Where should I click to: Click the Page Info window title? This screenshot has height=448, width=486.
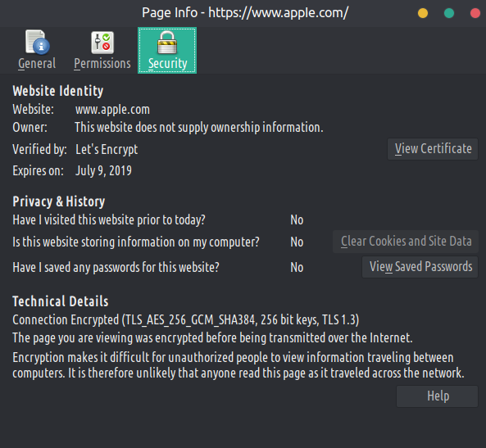click(245, 13)
